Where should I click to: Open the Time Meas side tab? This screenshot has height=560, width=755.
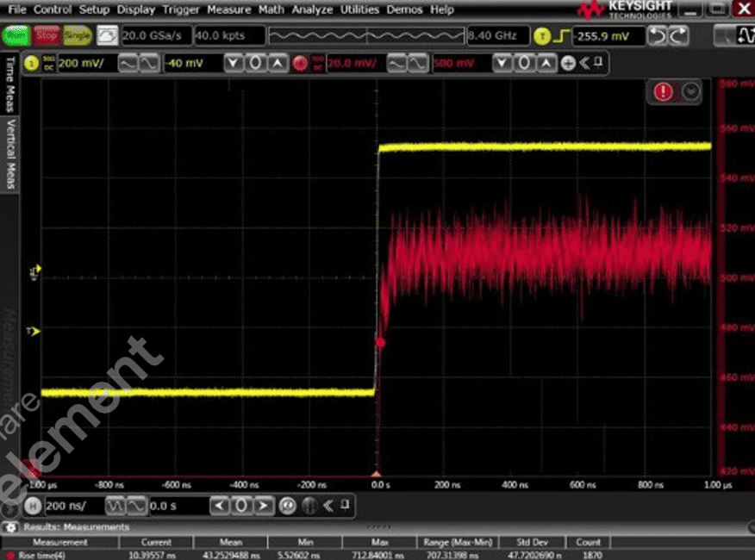click(10, 84)
